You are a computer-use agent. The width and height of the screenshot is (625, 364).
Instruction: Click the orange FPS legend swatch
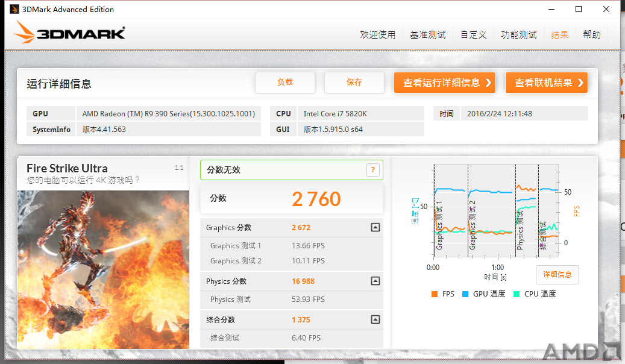(x=435, y=294)
